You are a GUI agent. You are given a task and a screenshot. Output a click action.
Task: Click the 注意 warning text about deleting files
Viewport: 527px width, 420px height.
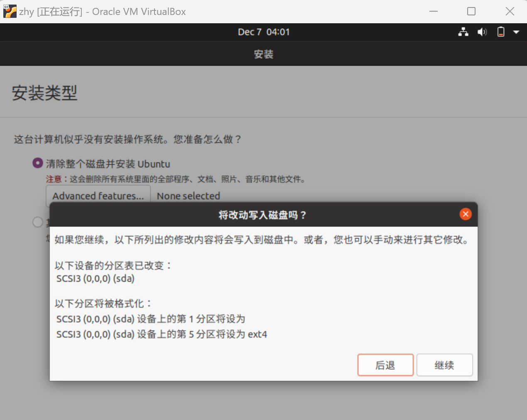point(176,179)
